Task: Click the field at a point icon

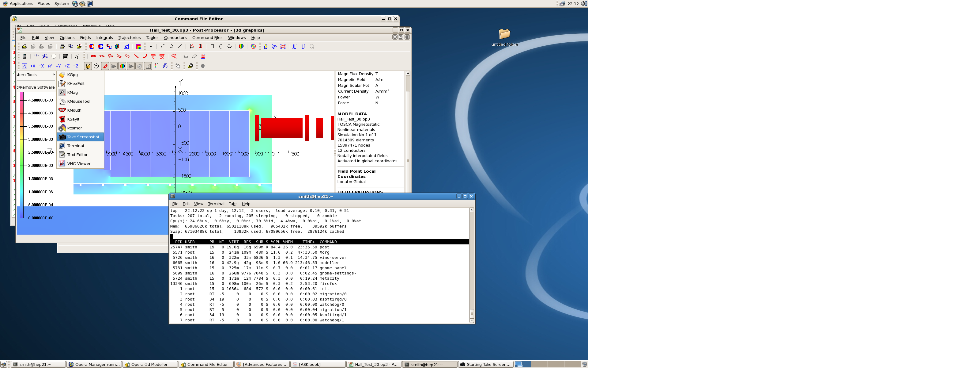Action: tap(151, 47)
